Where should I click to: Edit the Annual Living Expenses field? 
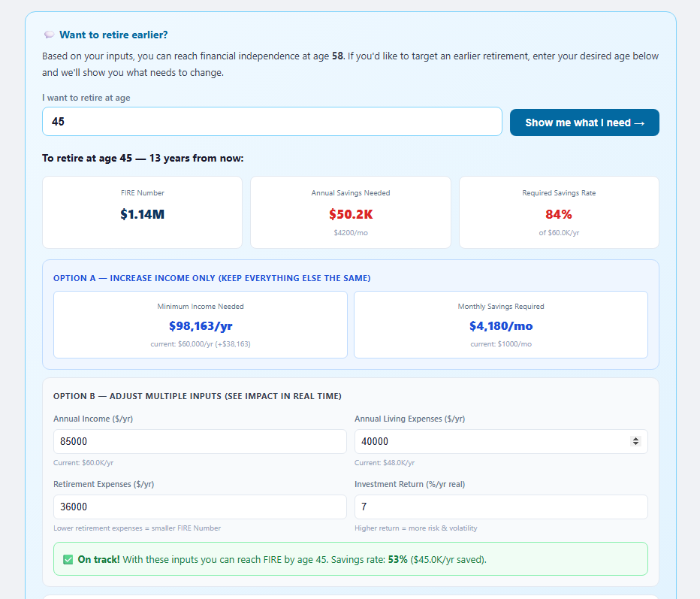[x=501, y=441]
